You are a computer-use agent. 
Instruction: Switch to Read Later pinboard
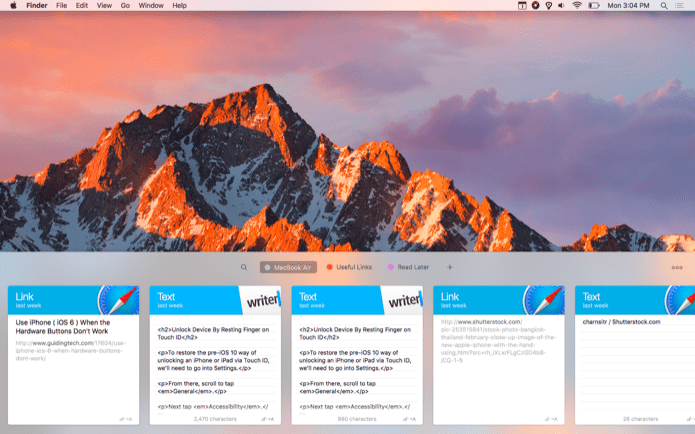tap(408, 267)
